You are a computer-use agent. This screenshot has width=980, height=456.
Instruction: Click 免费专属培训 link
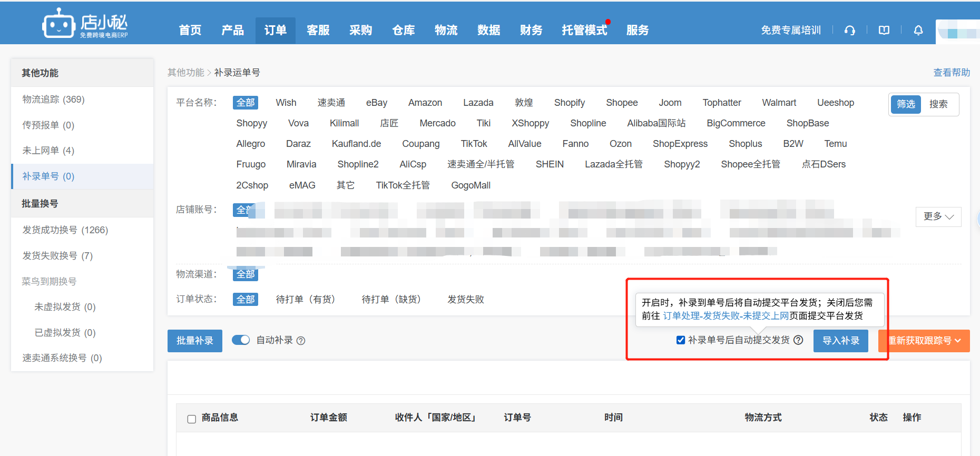791,30
